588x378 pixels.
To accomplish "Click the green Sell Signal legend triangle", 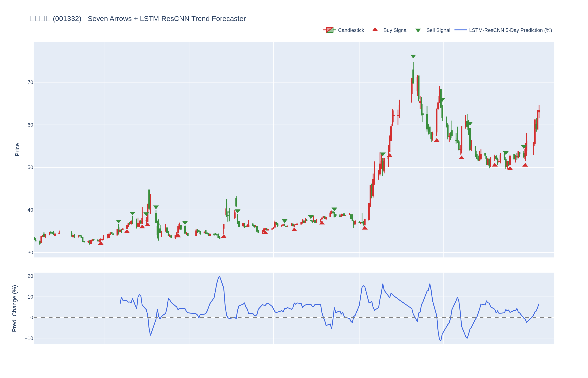I will pos(418,30).
